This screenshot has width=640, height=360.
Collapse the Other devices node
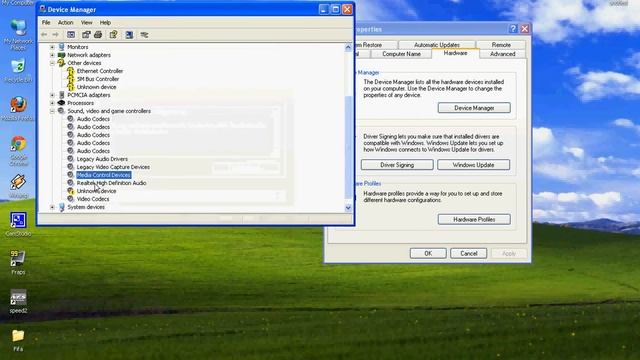[x=52, y=63]
